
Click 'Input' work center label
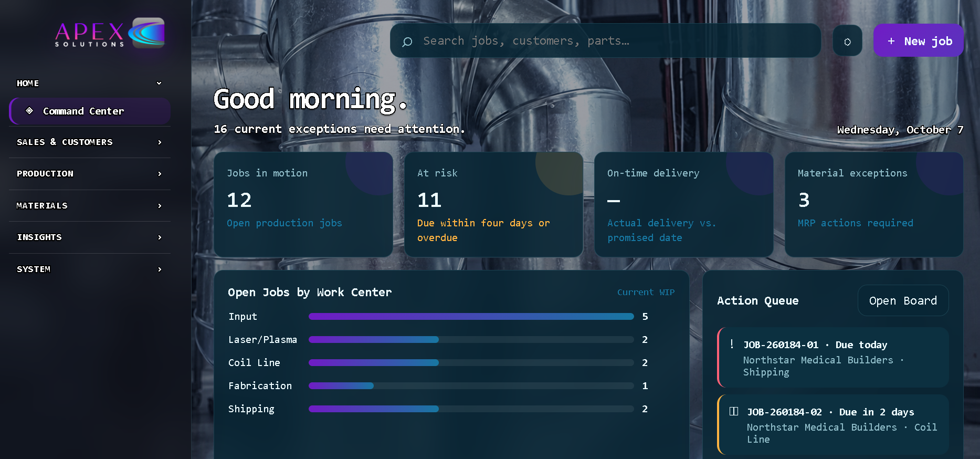click(243, 316)
